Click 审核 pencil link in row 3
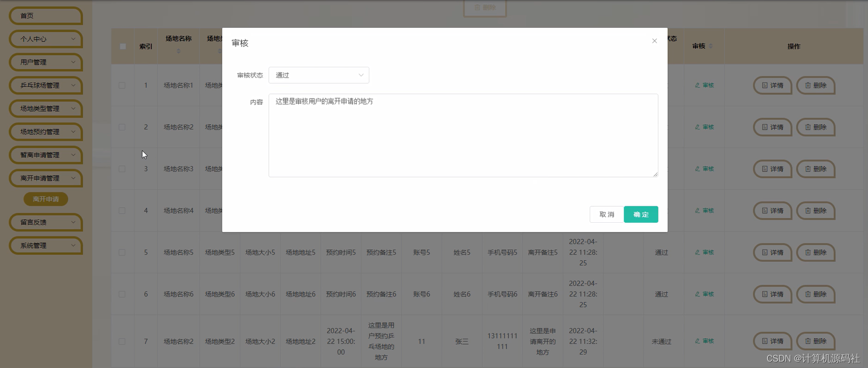Image resolution: width=868 pixels, height=368 pixels. [x=704, y=169]
